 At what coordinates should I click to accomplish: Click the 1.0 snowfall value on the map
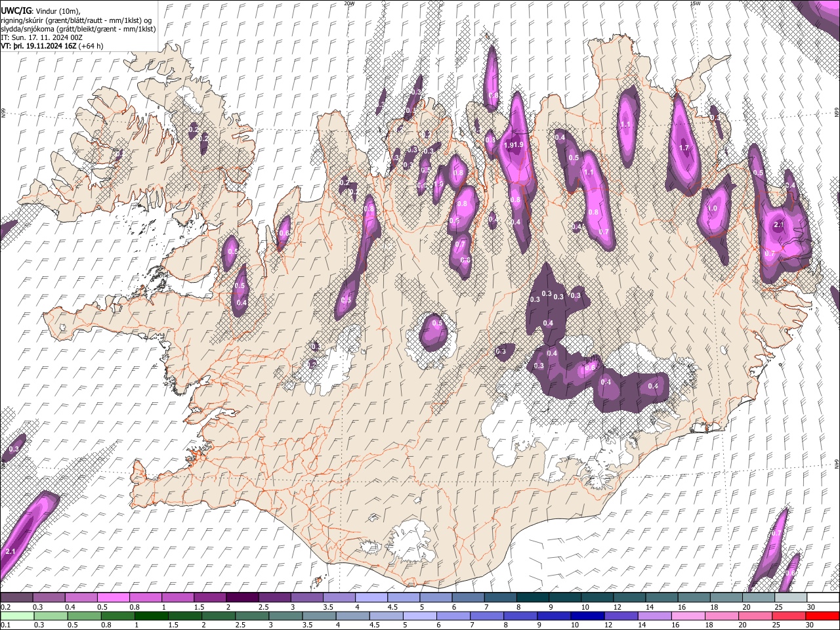pyautogui.click(x=711, y=208)
